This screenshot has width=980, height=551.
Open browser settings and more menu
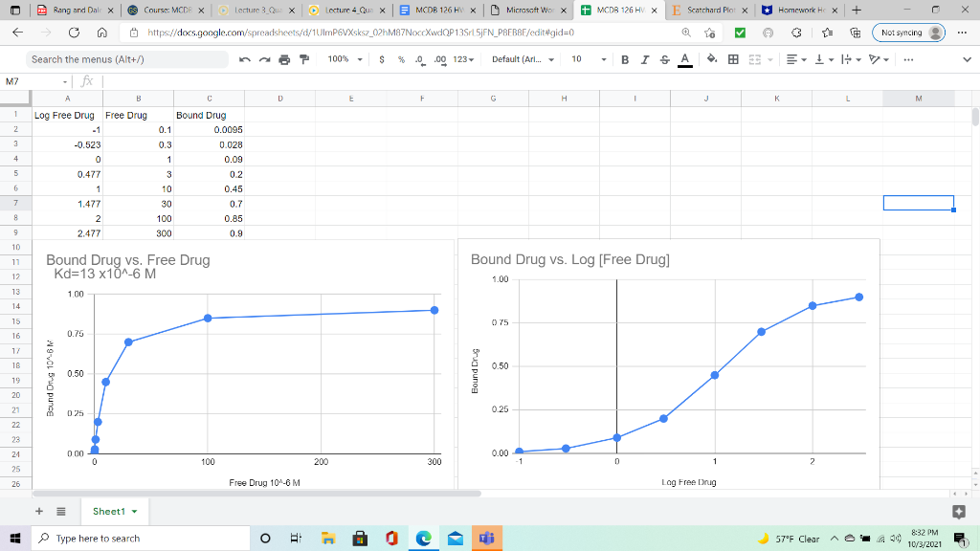962,33
